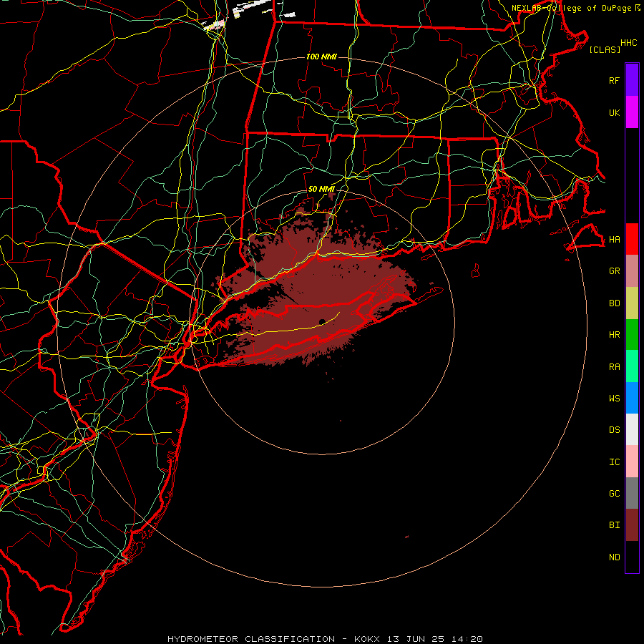Click the RF legend label

(614, 80)
